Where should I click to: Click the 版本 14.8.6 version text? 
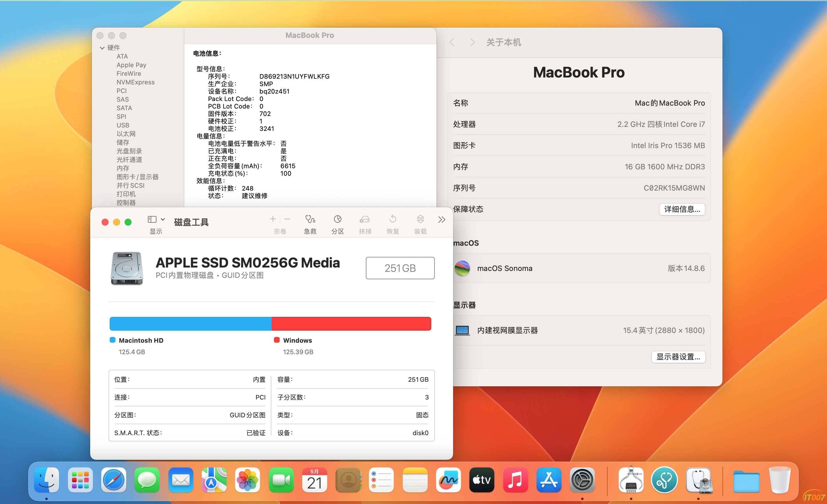(686, 268)
